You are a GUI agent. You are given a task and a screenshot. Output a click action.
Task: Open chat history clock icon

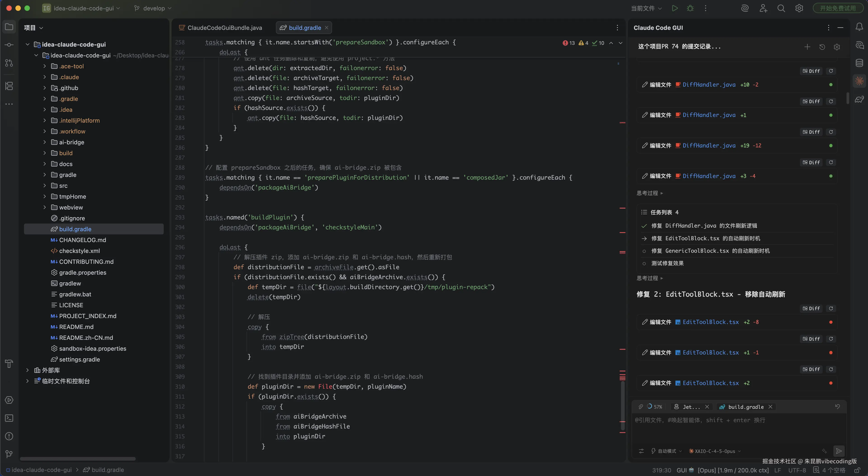(822, 47)
